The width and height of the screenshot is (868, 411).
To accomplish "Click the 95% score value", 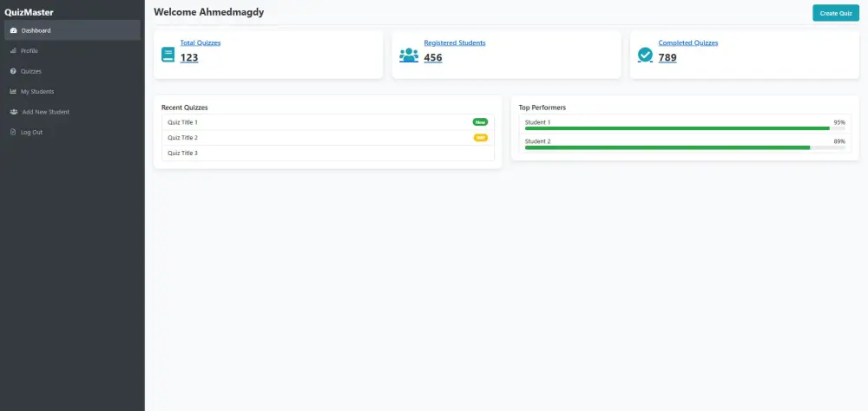I will click(x=839, y=122).
